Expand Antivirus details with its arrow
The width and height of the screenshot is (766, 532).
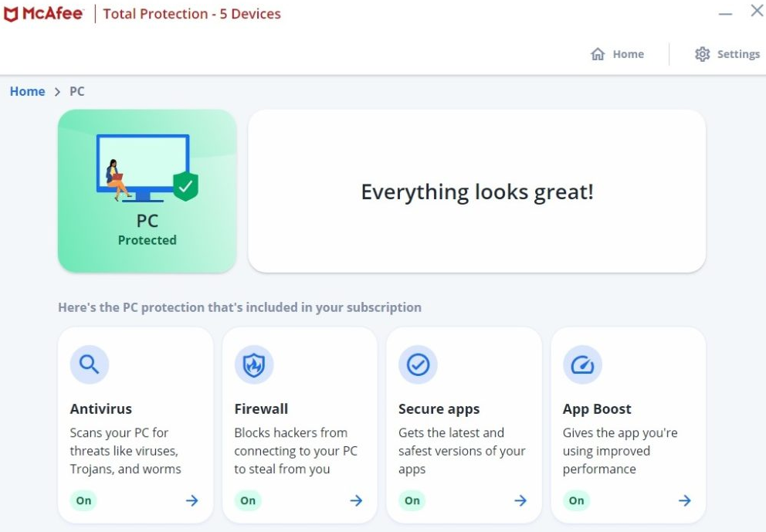click(191, 500)
